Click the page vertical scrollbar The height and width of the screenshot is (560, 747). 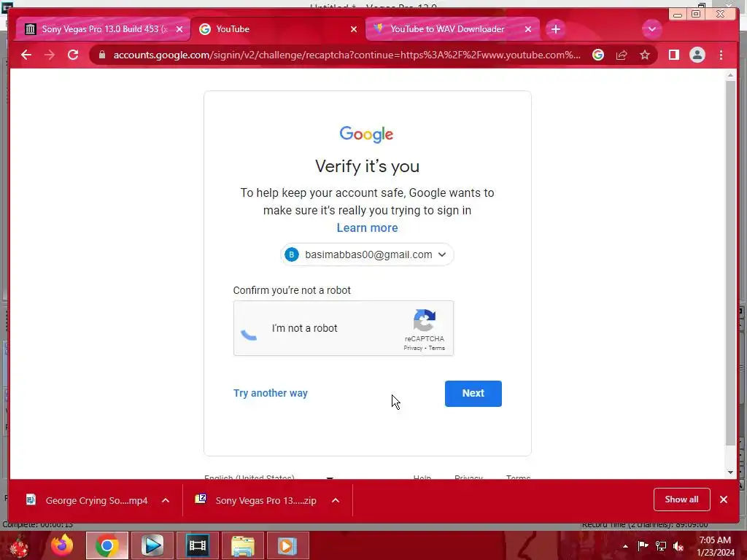point(730,263)
